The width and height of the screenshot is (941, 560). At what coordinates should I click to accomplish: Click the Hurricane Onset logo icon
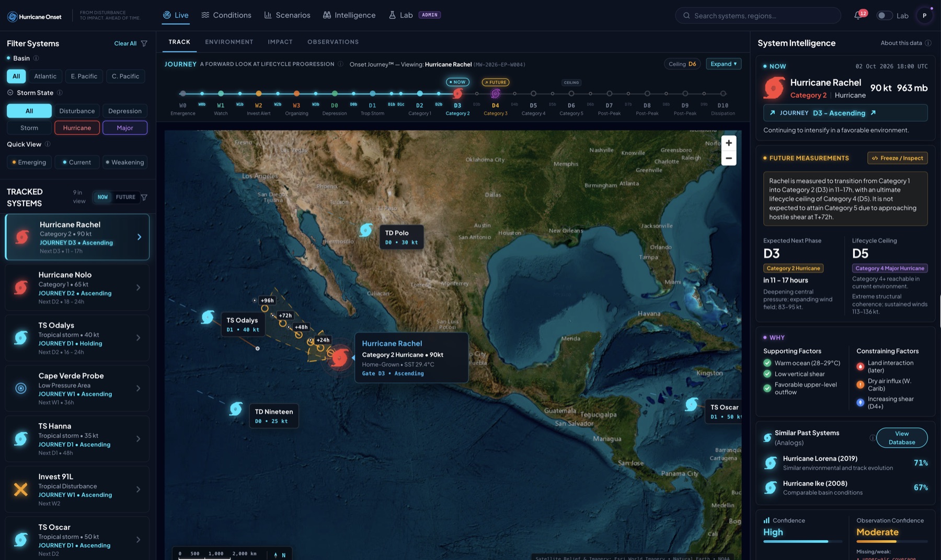(x=12, y=17)
